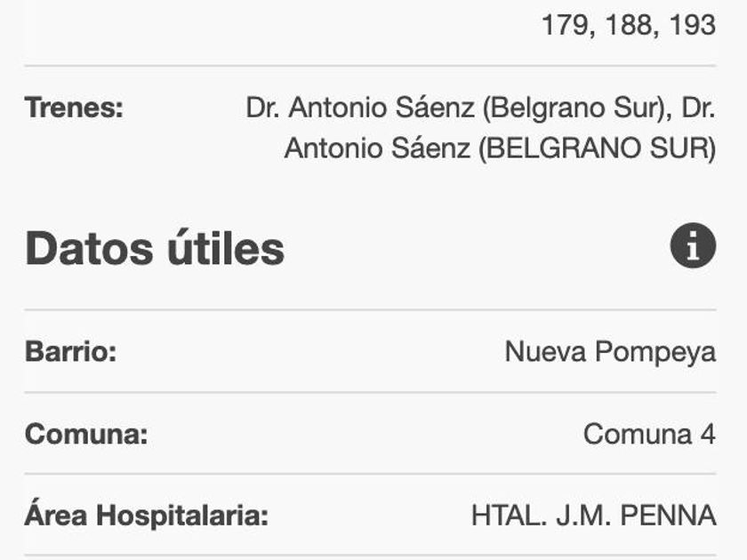Click the trailing Dr. ending the first train line

tap(698, 108)
